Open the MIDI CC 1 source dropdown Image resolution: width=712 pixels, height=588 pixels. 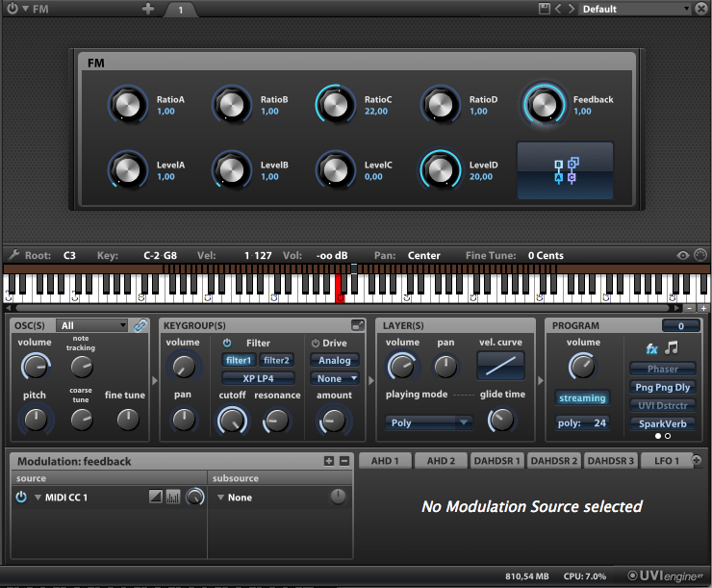pyautogui.click(x=62, y=498)
